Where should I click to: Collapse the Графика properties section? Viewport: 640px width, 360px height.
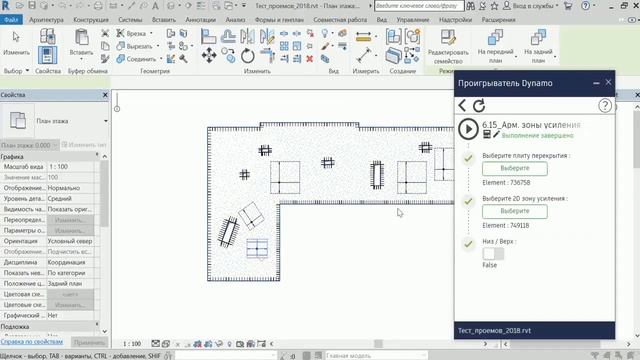tap(97, 155)
